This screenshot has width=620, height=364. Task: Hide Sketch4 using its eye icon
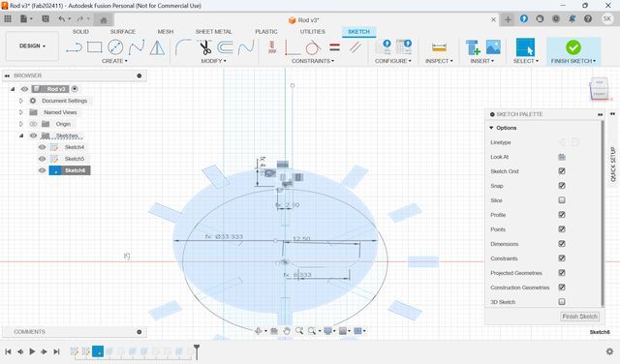pyautogui.click(x=42, y=147)
